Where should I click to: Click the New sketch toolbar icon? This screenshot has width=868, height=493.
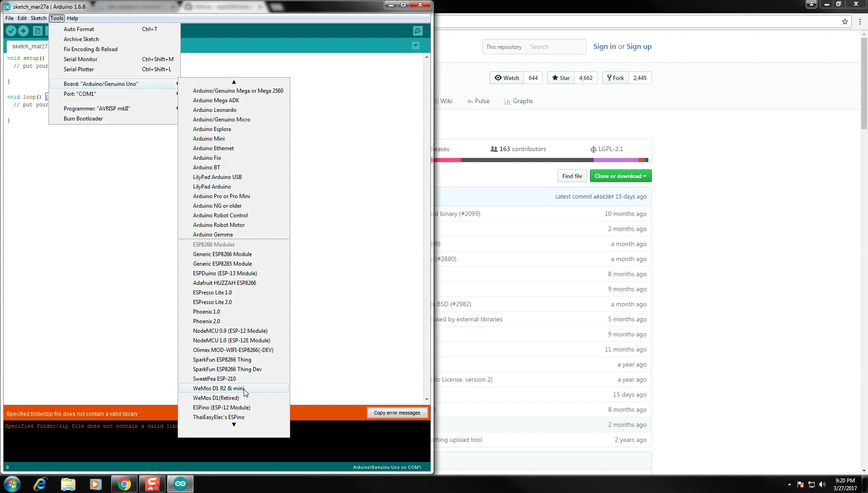38,31
